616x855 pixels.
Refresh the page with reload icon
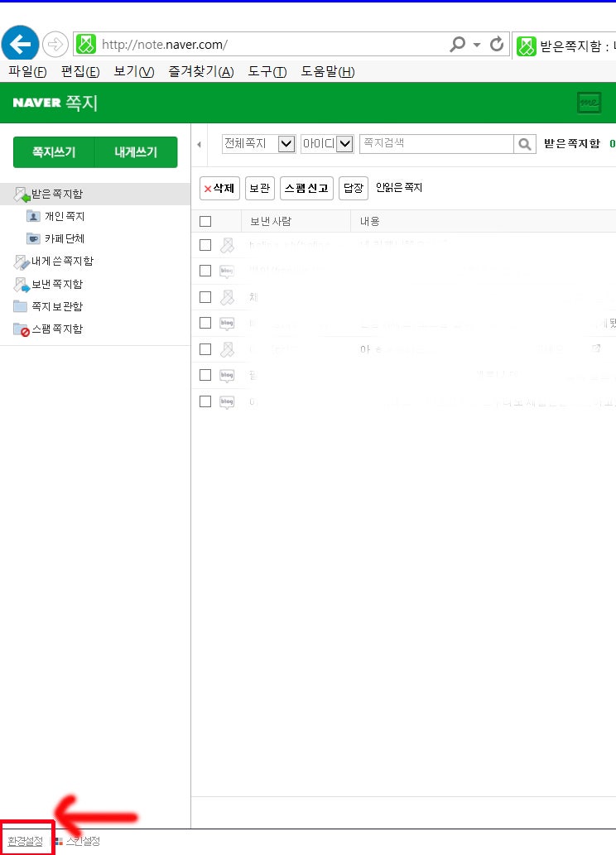click(x=497, y=44)
